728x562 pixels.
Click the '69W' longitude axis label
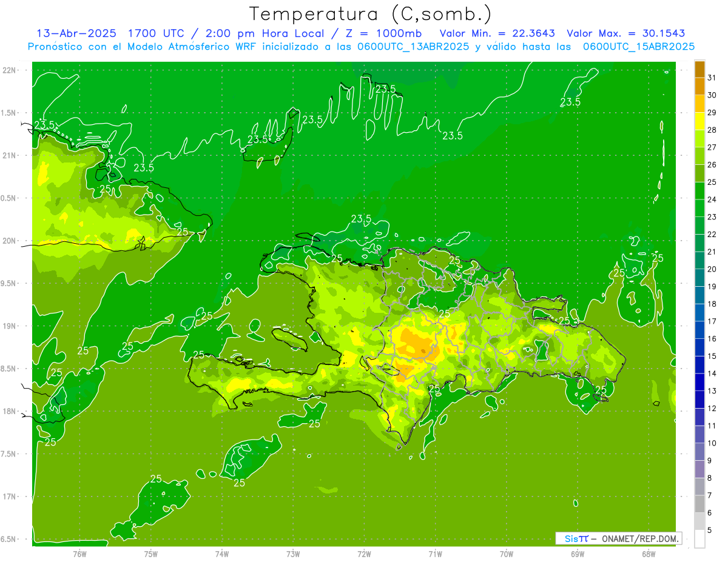click(x=578, y=554)
